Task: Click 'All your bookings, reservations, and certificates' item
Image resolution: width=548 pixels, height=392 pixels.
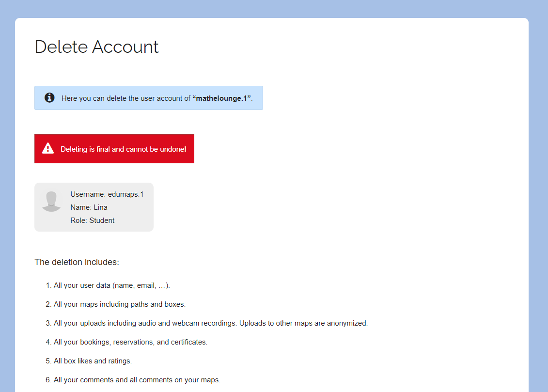Action: [x=130, y=342]
